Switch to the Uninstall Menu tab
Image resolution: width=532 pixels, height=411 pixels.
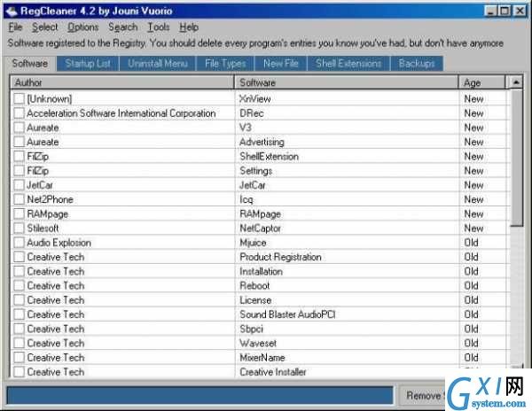tap(158, 64)
